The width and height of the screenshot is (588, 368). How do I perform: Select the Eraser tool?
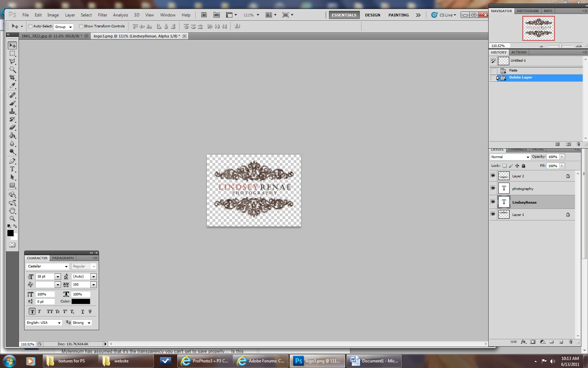point(12,127)
